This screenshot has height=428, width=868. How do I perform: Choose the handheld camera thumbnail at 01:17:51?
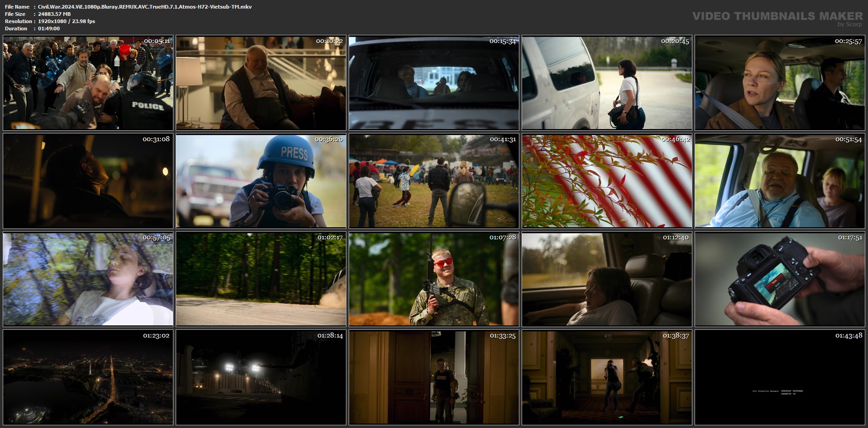(x=780, y=280)
